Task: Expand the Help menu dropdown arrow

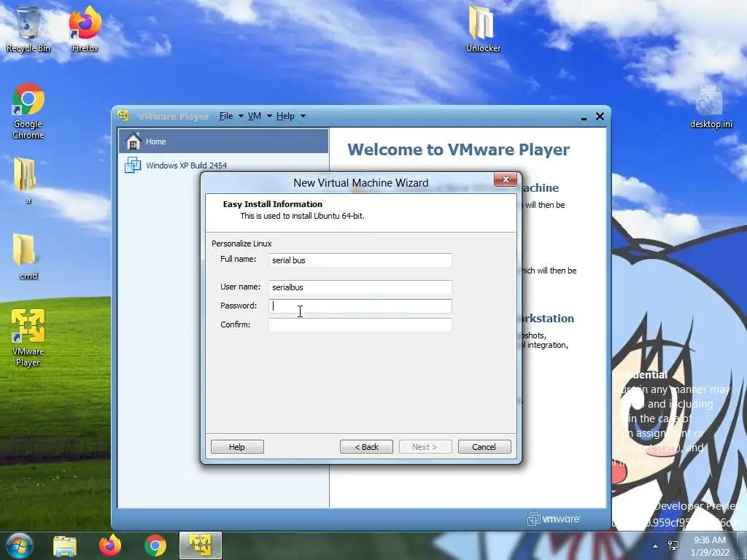Action: point(303,116)
